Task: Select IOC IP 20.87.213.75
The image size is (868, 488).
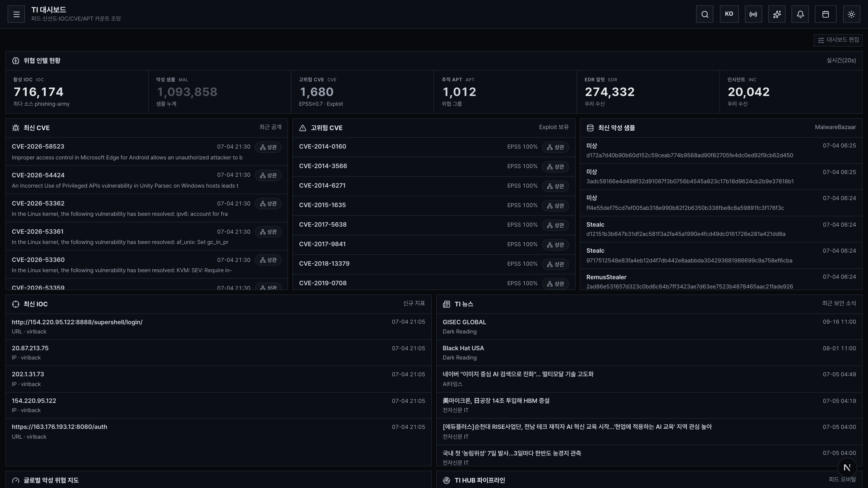Action: tap(218, 353)
